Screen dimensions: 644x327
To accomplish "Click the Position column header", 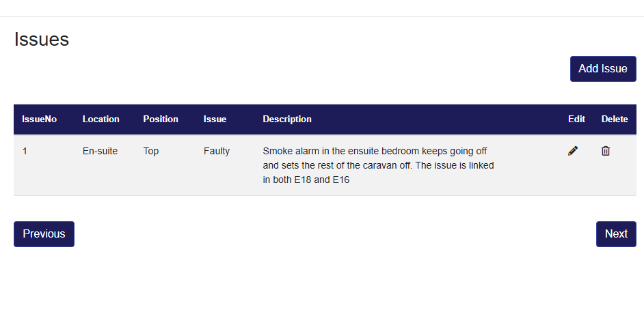I will (x=161, y=119).
